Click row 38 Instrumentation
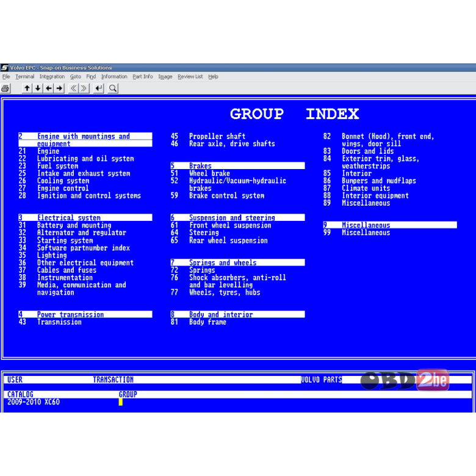 56,277
